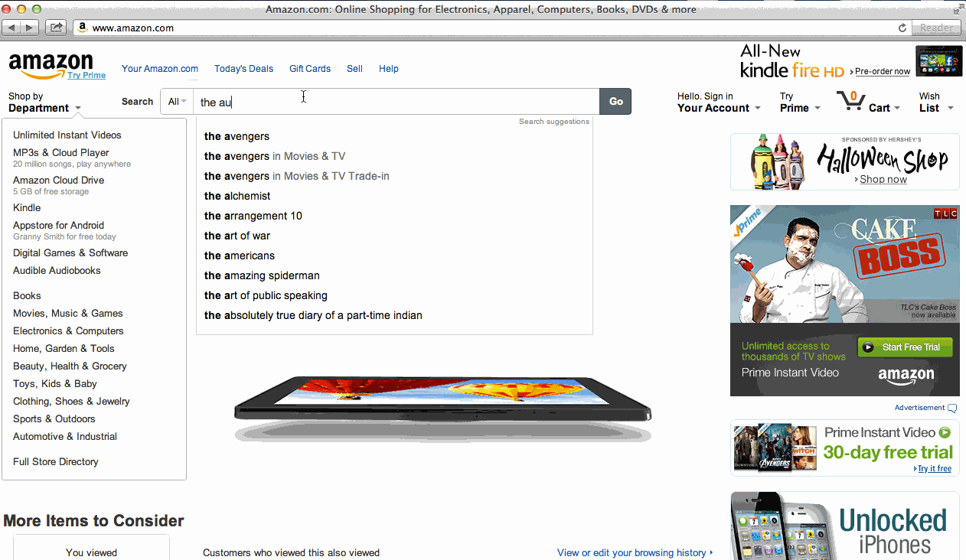Click the Safari back arrow button
Image resolution: width=966 pixels, height=560 pixels.
[11, 28]
